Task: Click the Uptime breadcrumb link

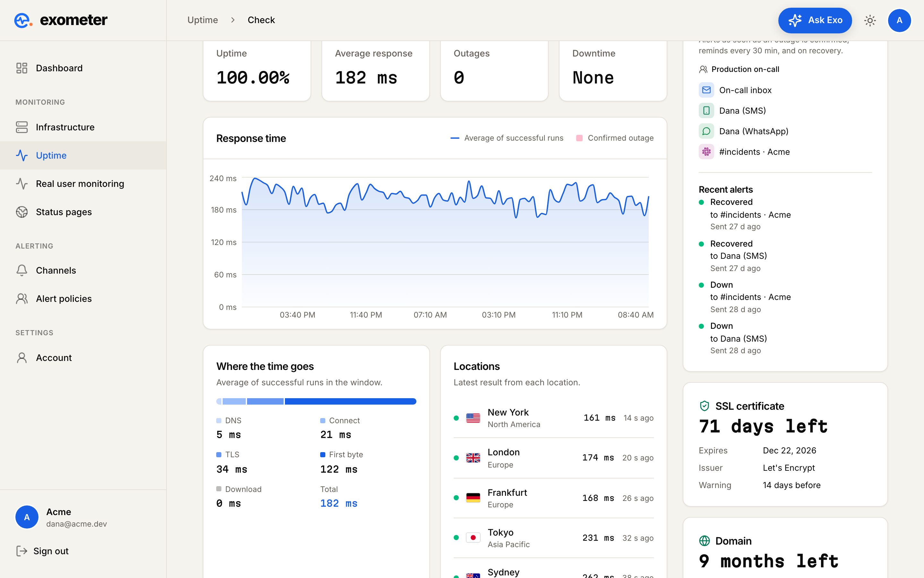Action: pos(203,20)
